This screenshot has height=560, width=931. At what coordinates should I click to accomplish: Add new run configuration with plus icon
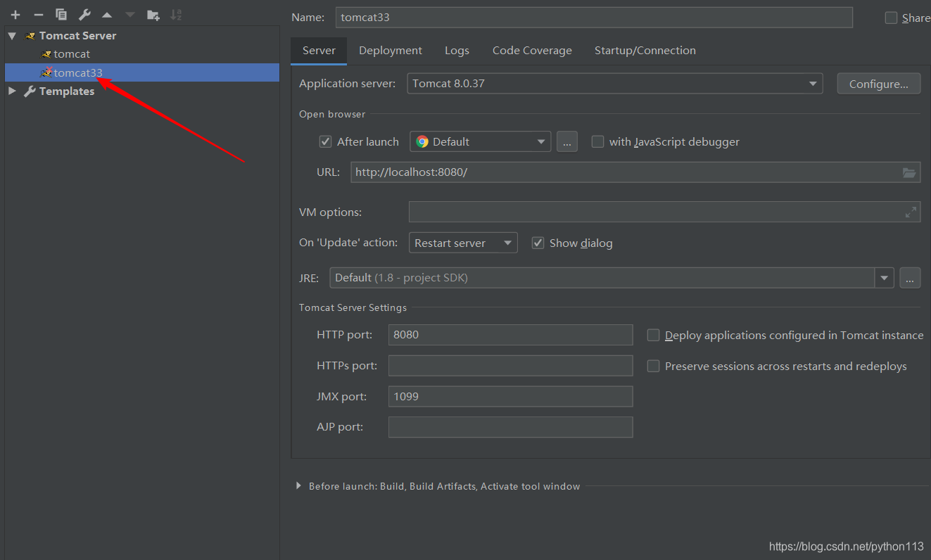pyautogui.click(x=15, y=15)
